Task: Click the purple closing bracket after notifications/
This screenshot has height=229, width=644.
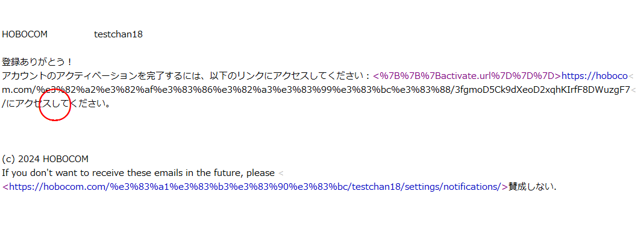Action: [505, 187]
